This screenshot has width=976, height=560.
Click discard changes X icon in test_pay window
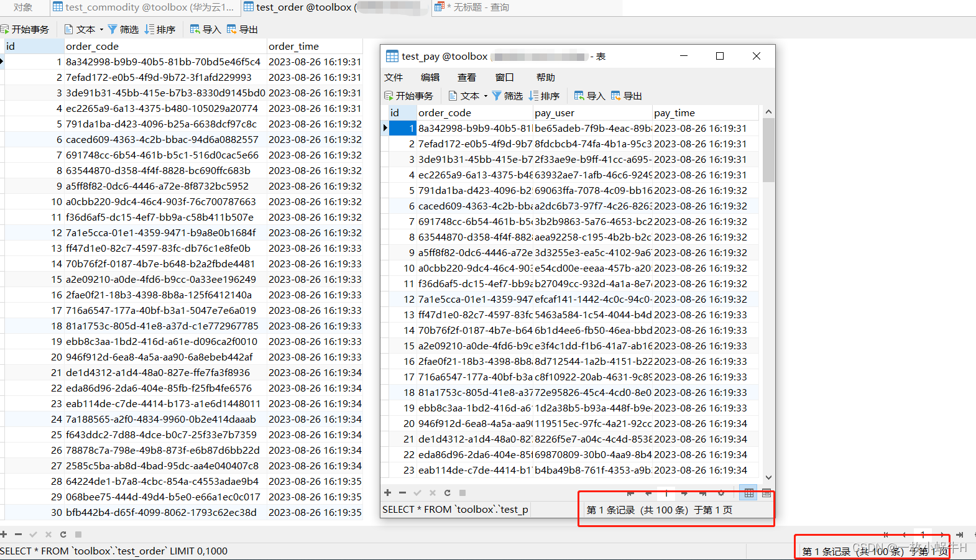(x=432, y=493)
